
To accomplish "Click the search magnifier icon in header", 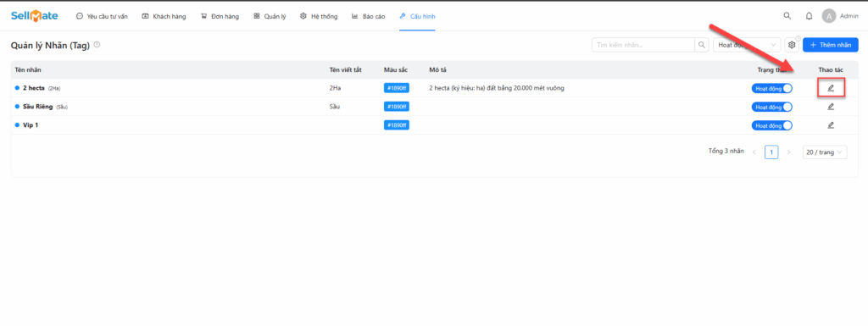I will (x=787, y=16).
